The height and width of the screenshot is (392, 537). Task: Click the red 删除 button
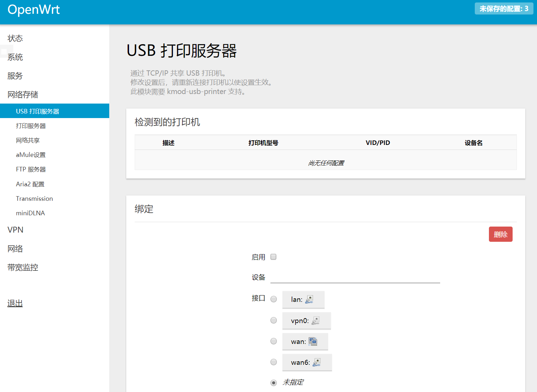[501, 234]
